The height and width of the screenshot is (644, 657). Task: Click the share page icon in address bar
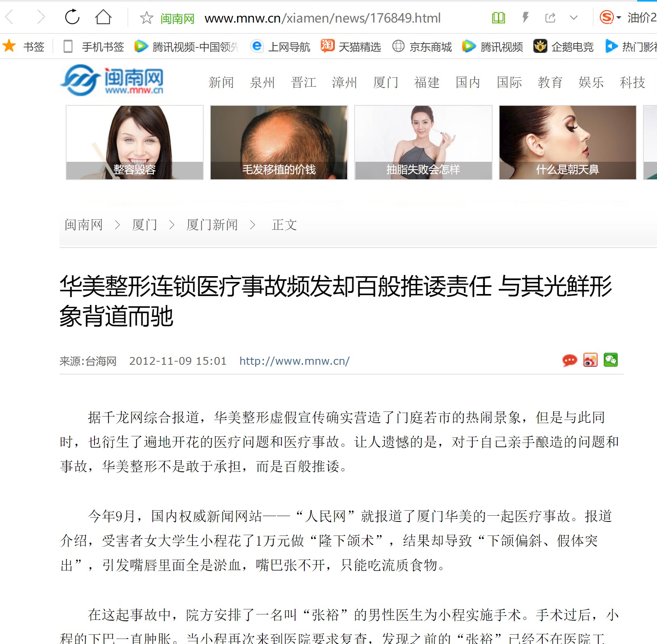[550, 17]
